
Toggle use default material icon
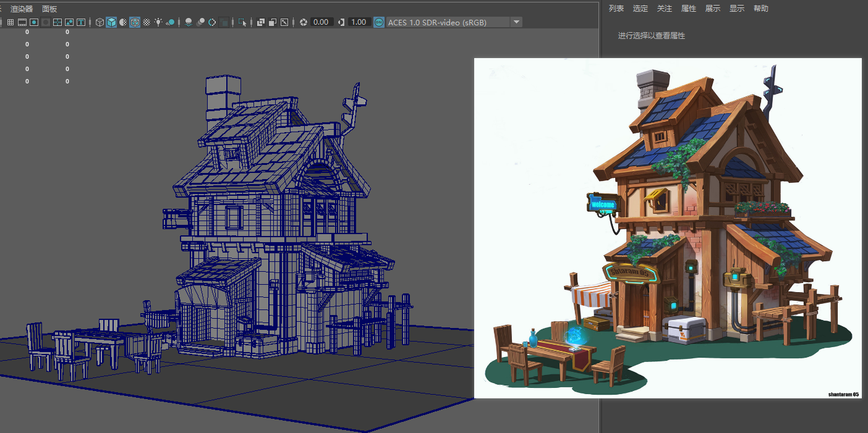pos(123,22)
